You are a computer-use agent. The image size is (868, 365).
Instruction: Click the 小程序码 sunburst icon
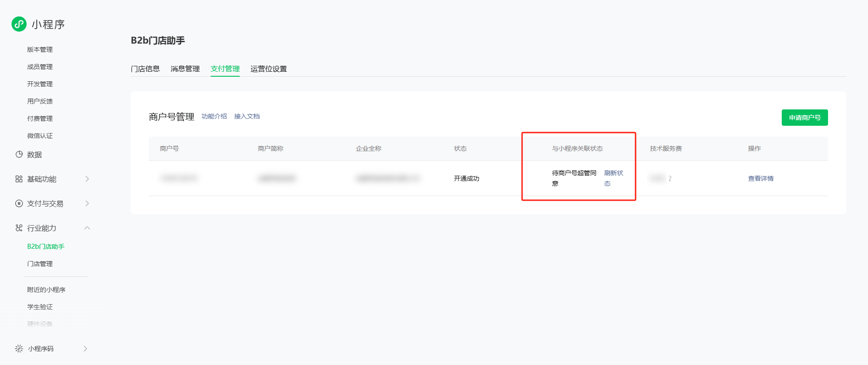(x=19, y=349)
